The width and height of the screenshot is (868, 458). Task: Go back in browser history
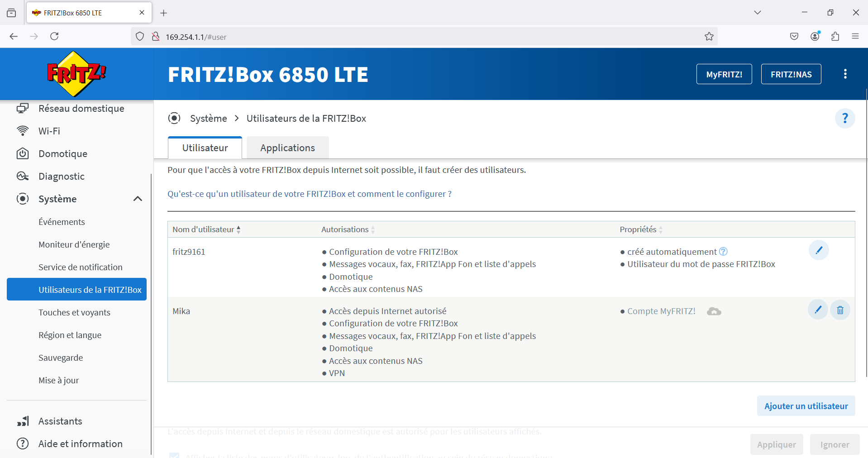coord(14,36)
